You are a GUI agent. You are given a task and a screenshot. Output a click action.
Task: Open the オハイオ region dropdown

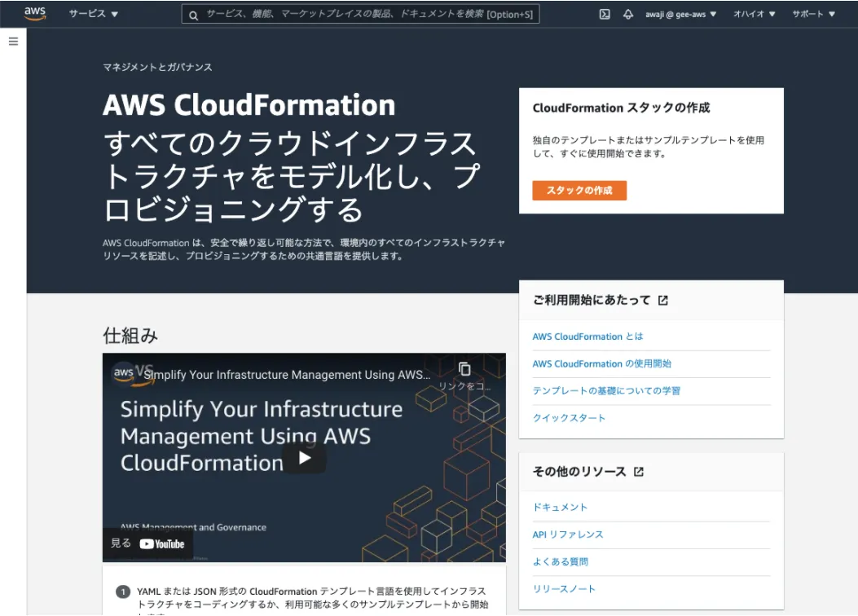tap(754, 14)
